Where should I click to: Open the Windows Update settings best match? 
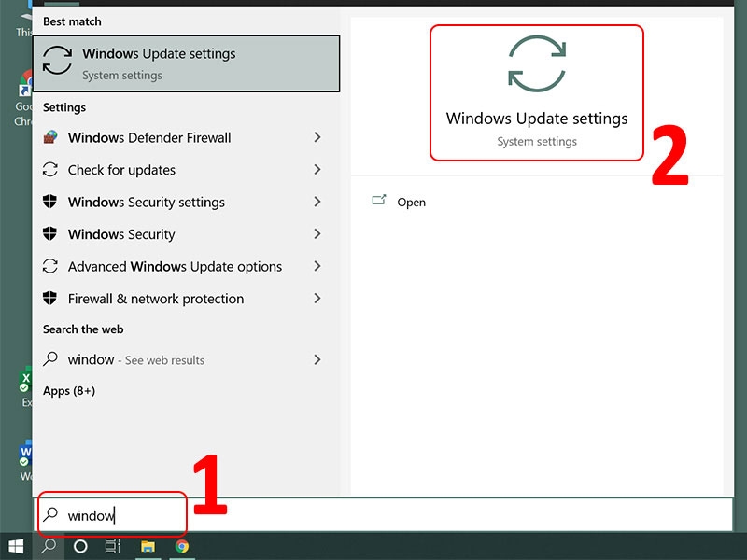click(186, 63)
